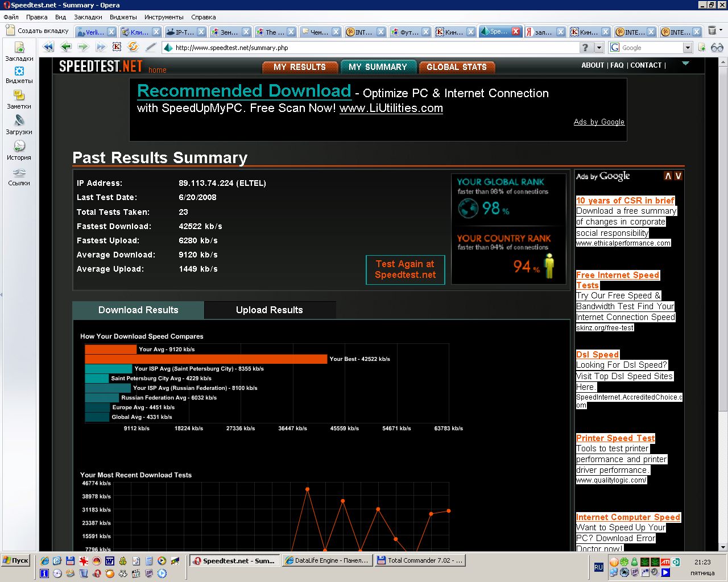Switch to the Total Commander 7.02 taskbar window
Viewport: 728px width, 582px height.
click(420, 560)
